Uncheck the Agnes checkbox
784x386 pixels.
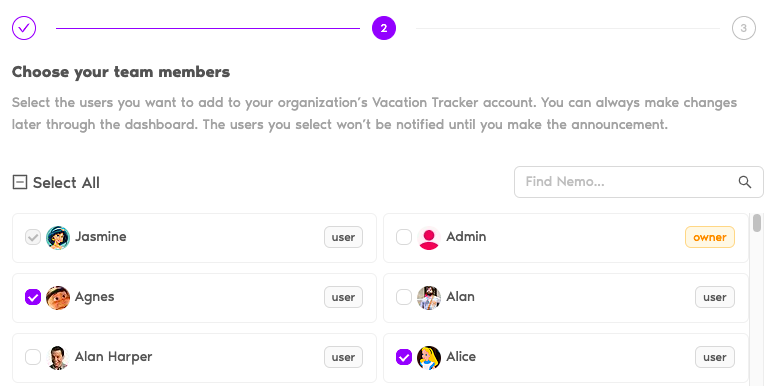33,298
